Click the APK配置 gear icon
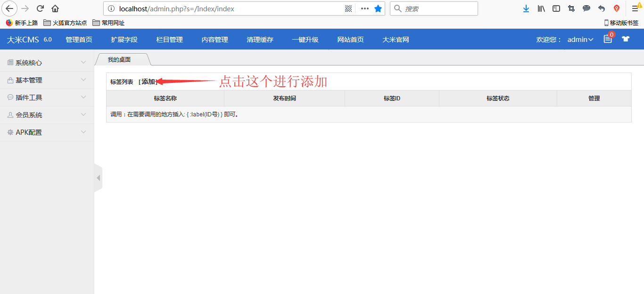The width and height of the screenshot is (644, 294). (x=10, y=132)
